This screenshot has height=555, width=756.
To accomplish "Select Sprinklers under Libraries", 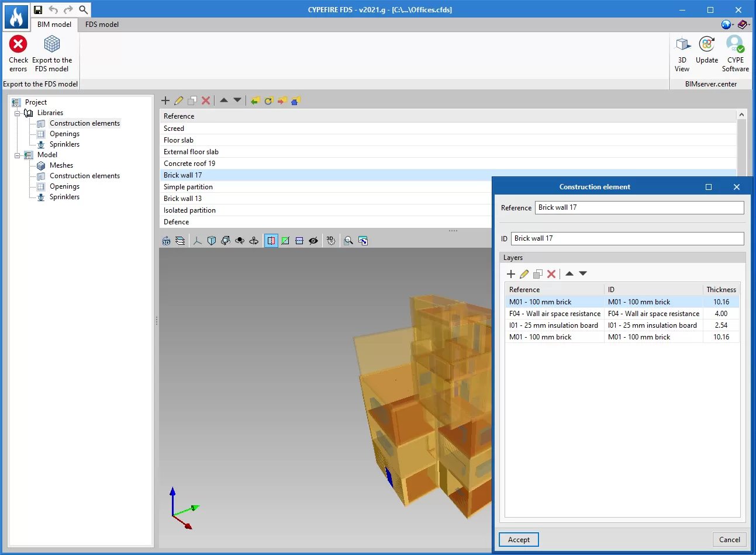I will click(64, 144).
